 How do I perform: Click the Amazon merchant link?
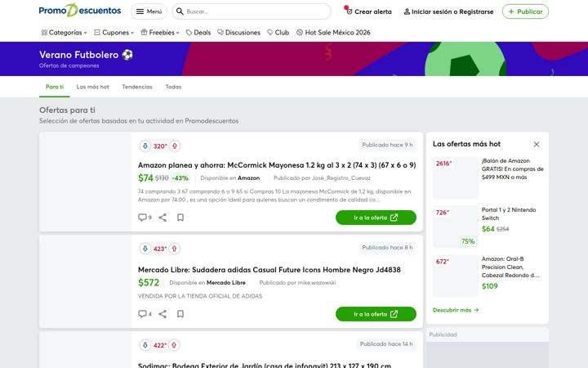(248, 178)
